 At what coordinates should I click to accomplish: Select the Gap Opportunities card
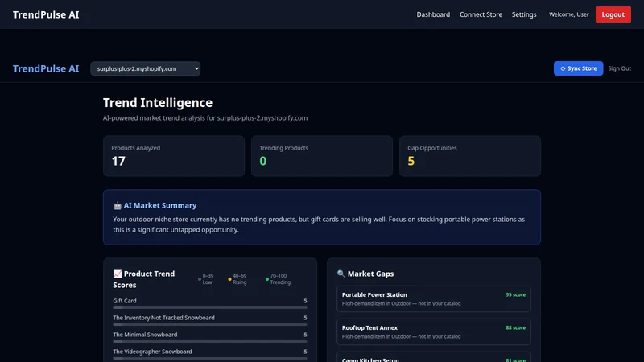[x=470, y=156]
